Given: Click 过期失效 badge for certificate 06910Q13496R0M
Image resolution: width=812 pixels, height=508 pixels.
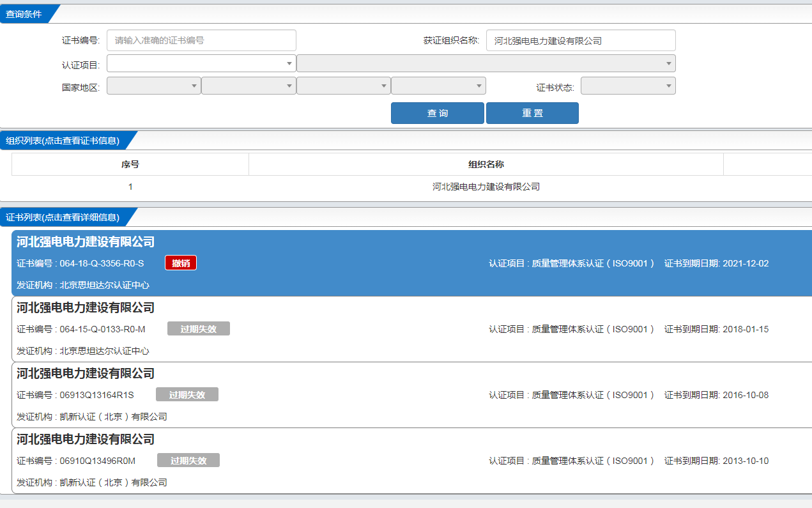Looking at the screenshot, I should coord(188,461).
